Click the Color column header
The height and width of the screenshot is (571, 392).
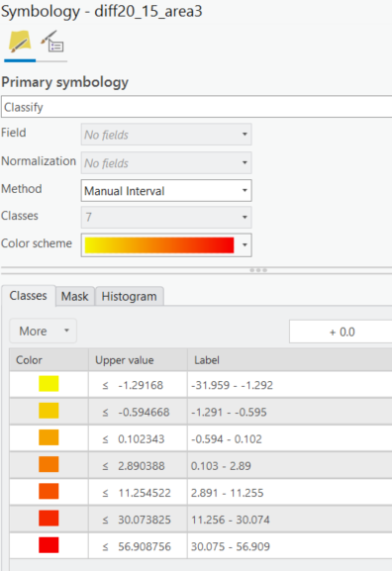pyautogui.click(x=49, y=360)
